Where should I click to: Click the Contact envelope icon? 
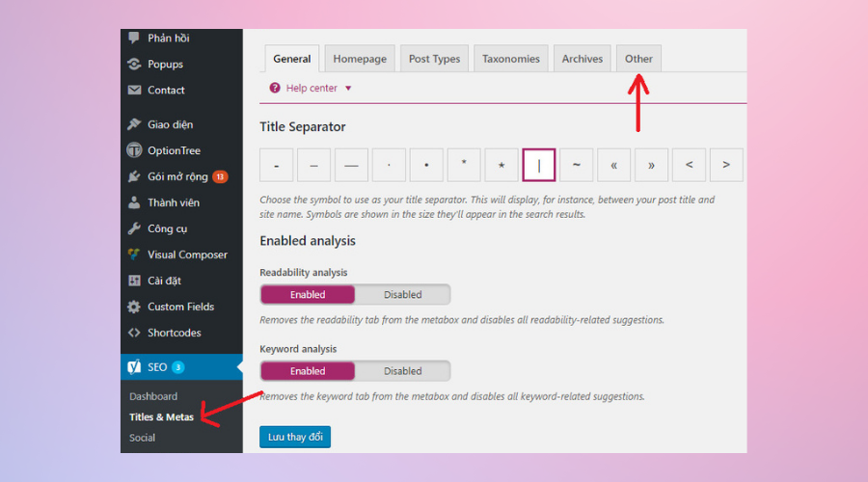pos(134,90)
